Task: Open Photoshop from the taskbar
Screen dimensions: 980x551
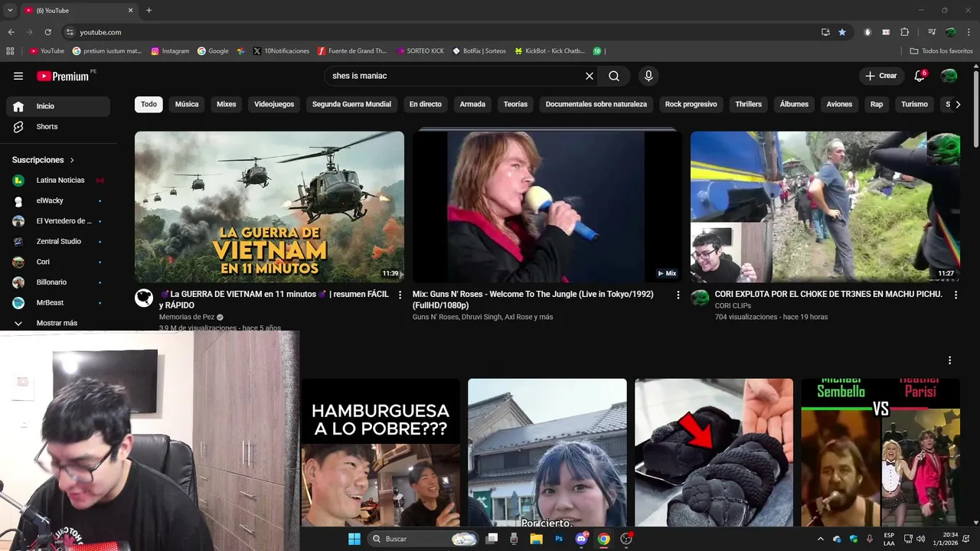Action: coord(559,539)
